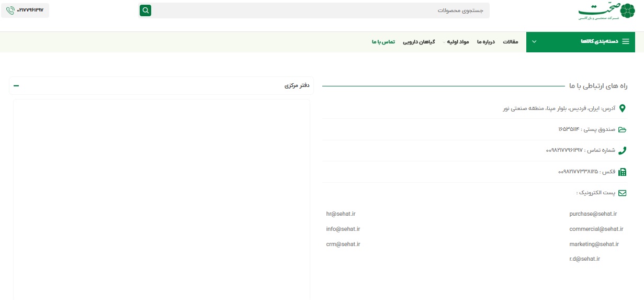Click the crm@sehat.ir email

point(343,244)
